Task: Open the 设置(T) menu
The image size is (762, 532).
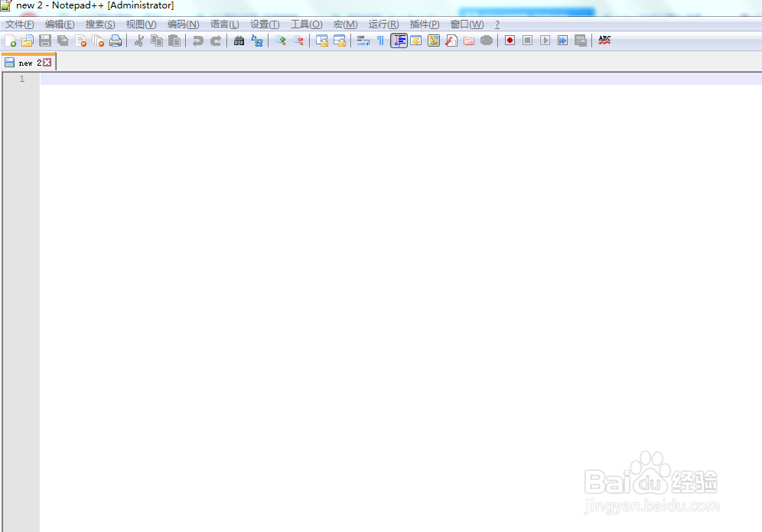Action: pyautogui.click(x=265, y=24)
